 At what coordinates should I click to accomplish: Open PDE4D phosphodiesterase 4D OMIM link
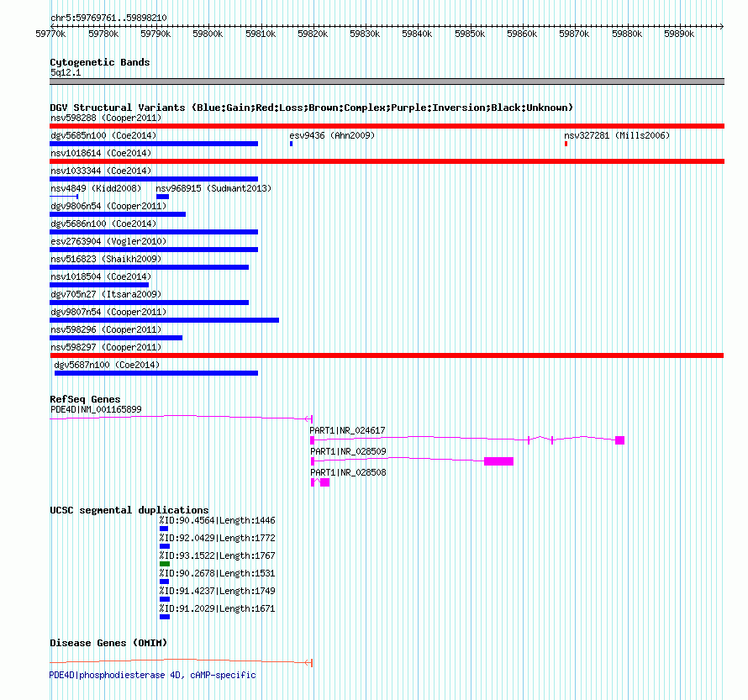[x=153, y=675]
